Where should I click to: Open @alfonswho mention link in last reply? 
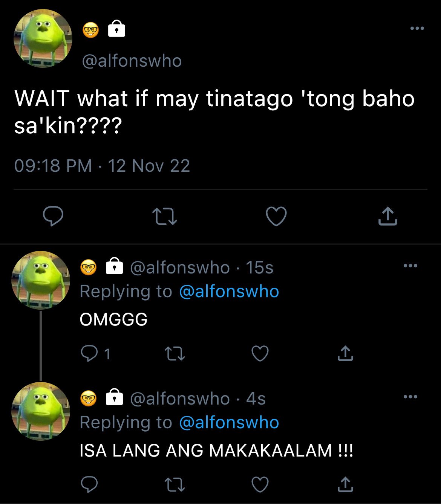coord(229,423)
